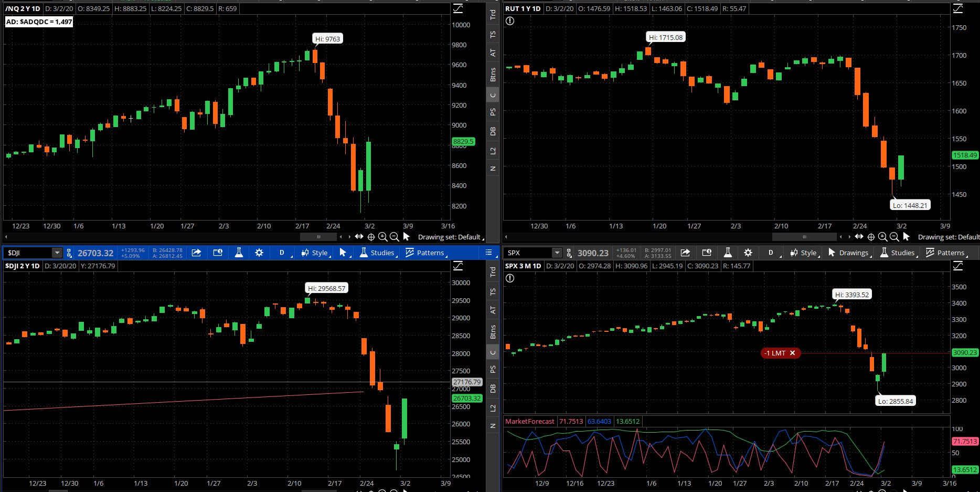Toggle Btns side tab beside /NQ chart
Image resolution: width=980 pixels, height=492 pixels.
(493, 75)
